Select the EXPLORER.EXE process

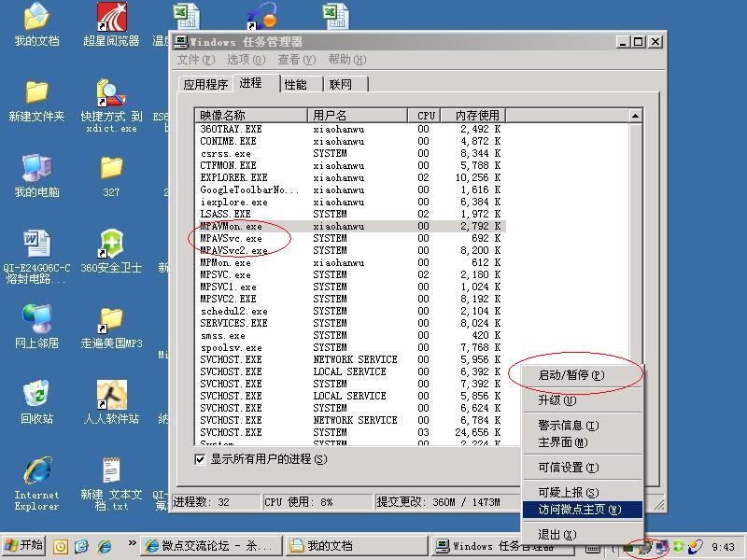pyautogui.click(x=350, y=177)
